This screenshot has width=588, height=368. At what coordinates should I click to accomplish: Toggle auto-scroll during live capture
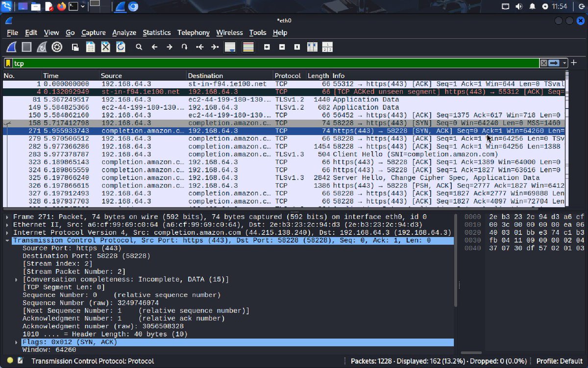coord(230,47)
